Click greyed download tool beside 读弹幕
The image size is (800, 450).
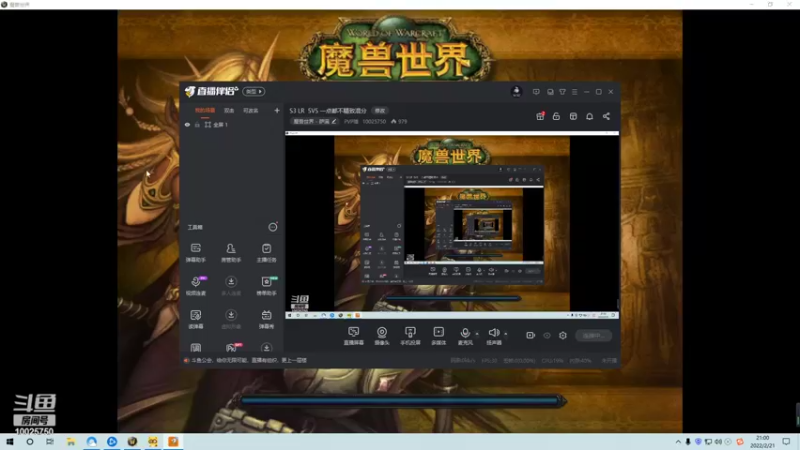coord(231,319)
